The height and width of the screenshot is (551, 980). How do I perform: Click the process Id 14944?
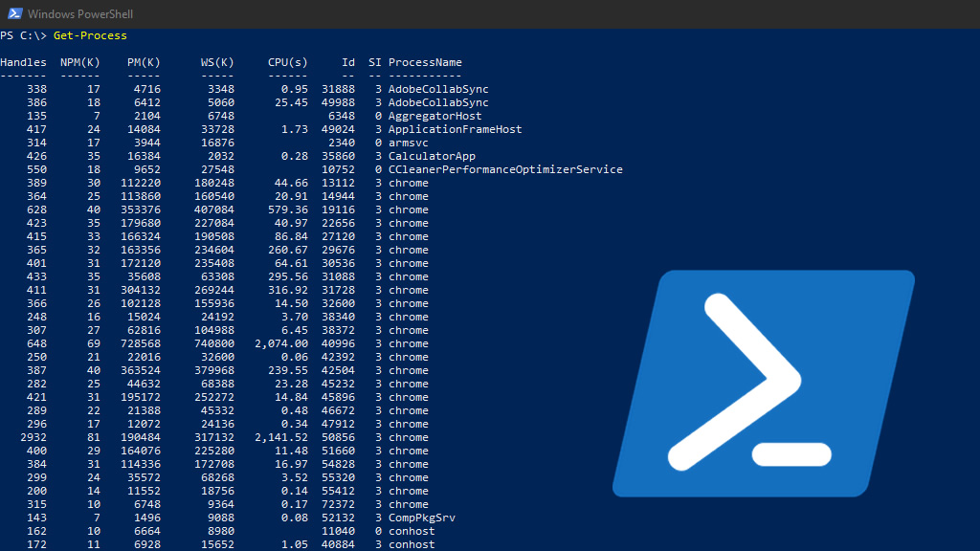pos(338,196)
